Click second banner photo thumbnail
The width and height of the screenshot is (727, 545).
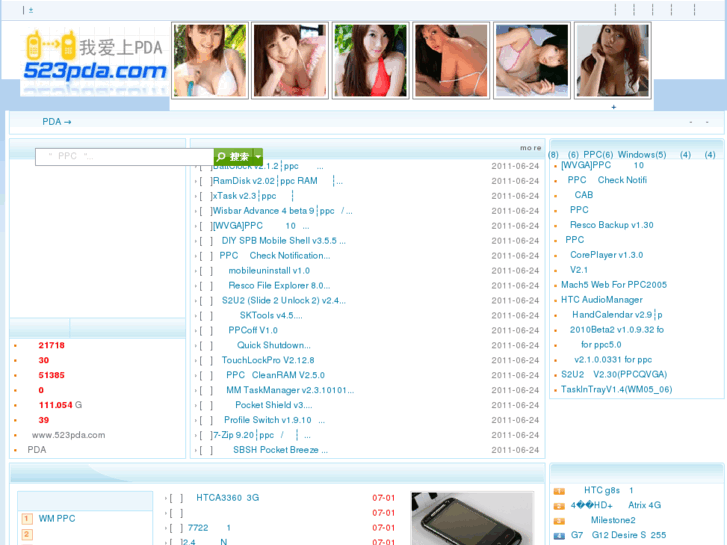290,60
